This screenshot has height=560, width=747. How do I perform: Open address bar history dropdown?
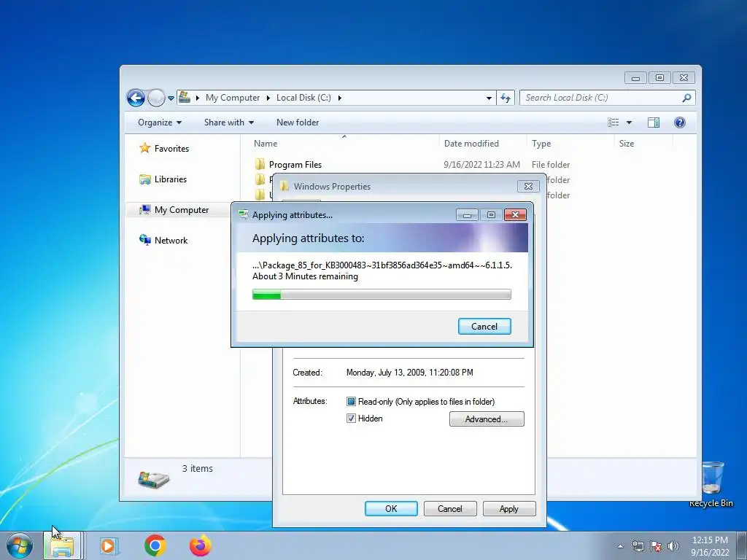click(489, 98)
